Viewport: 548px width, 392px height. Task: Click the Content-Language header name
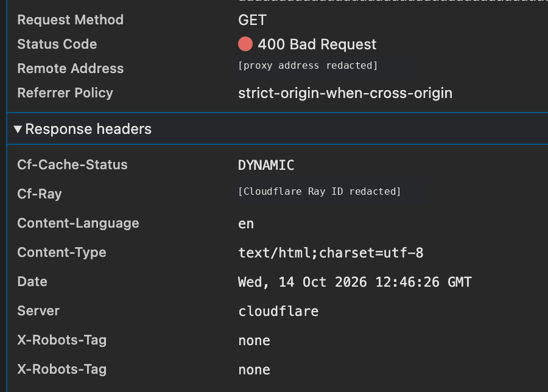(x=79, y=223)
